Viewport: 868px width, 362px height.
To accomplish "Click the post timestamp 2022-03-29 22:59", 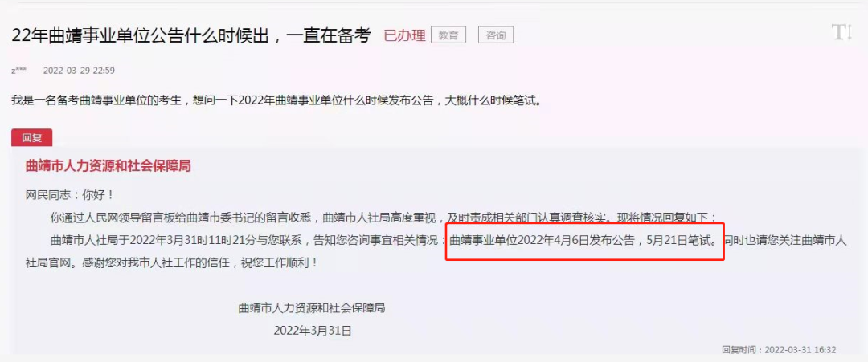I will pyautogui.click(x=79, y=71).
